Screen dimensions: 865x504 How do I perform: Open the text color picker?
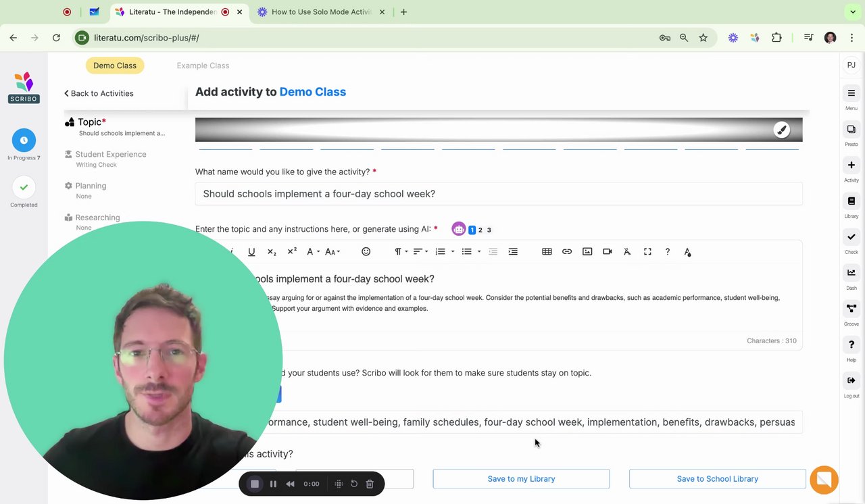pos(687,251)
